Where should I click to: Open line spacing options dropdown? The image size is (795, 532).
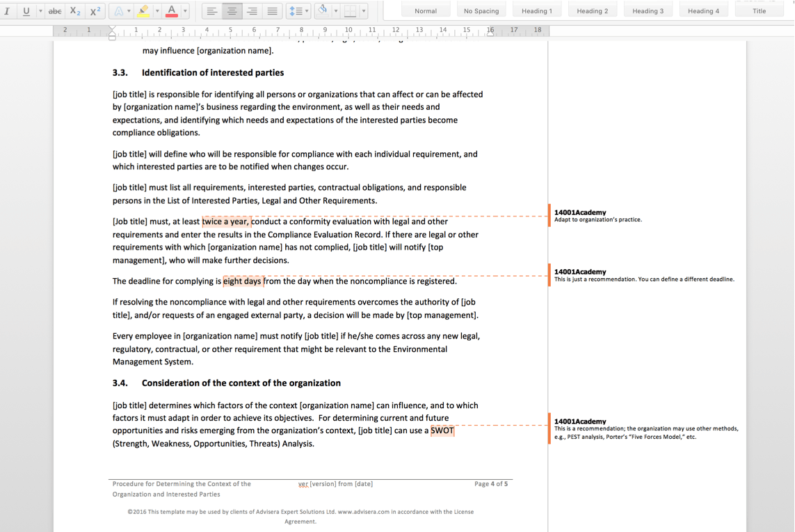(299, 11)
